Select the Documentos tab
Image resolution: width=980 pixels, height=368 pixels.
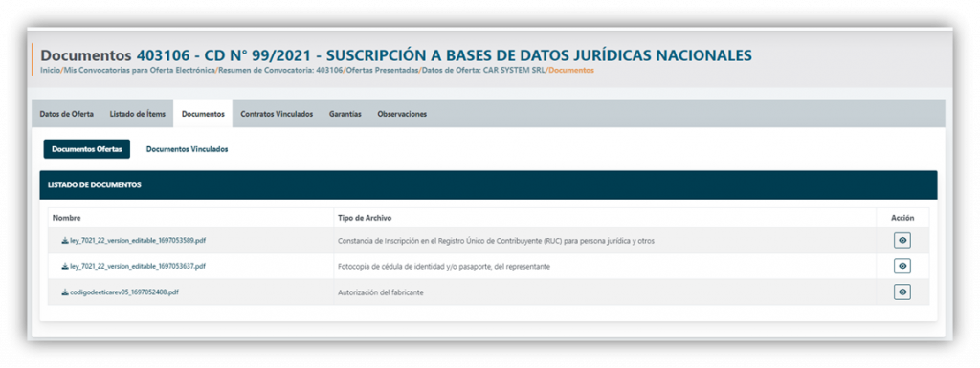(203, 114)
